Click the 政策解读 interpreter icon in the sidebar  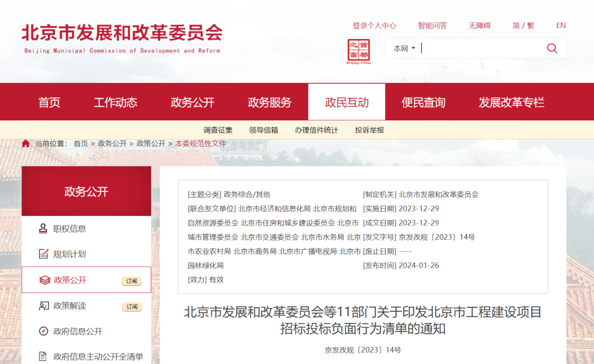[x=44, y=306]
